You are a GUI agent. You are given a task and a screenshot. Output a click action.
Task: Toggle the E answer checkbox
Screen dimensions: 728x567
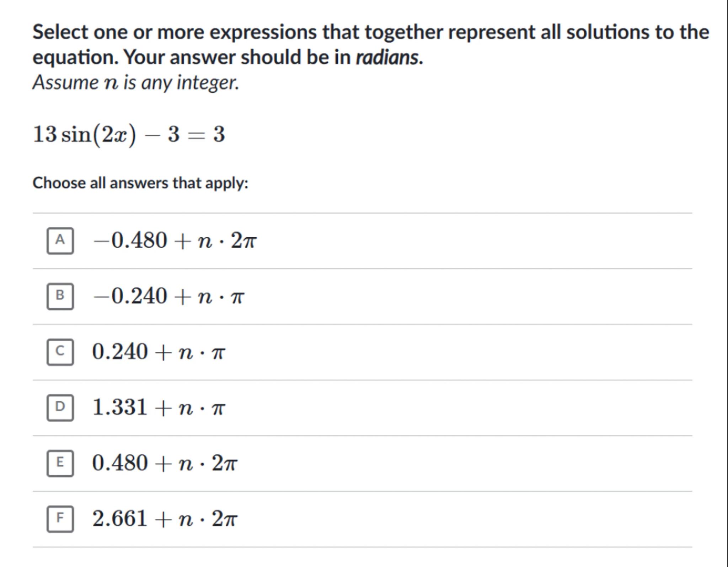[60, 463]
